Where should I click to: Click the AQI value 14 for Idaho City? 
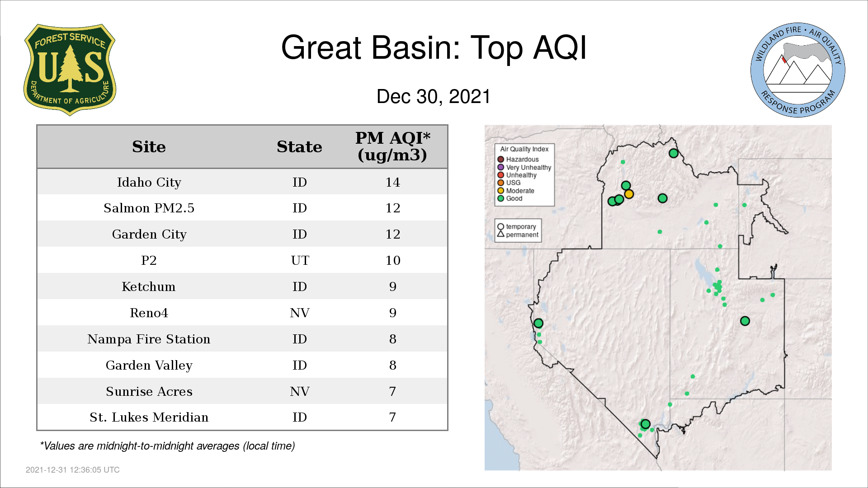392,182
